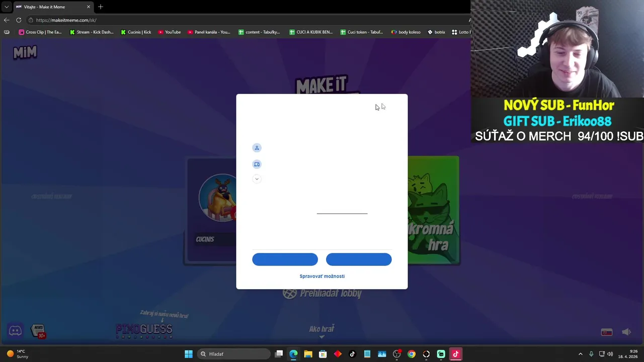Open CUCI A KUBIK BEN bookmark
This screenshot has width=644, height=362.
pos(311,32)
